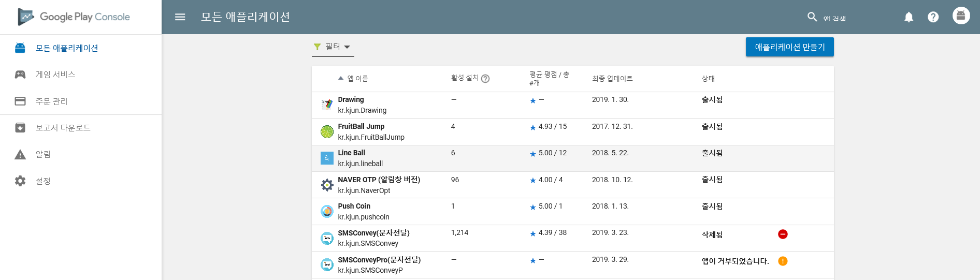This screenshot has width=980, height=280.
Task: Click the card icon for 주문 관리
Action: (x=20, y=101)
